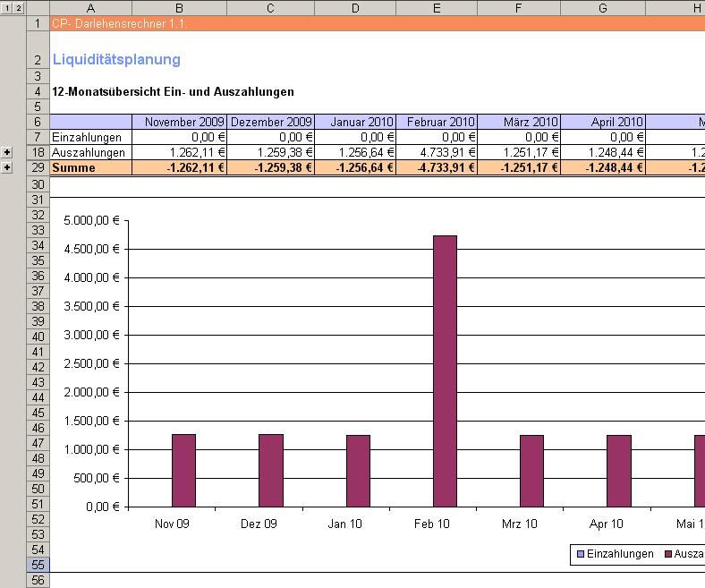
Task: Click the maroon Auszahlungen legend swatch
Action: click(x=668, y=554)
